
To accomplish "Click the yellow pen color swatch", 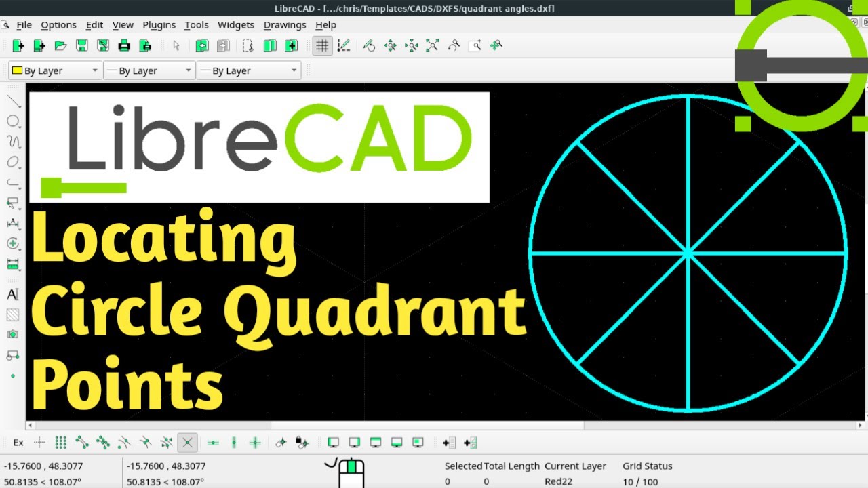I will tap(17, 70).
